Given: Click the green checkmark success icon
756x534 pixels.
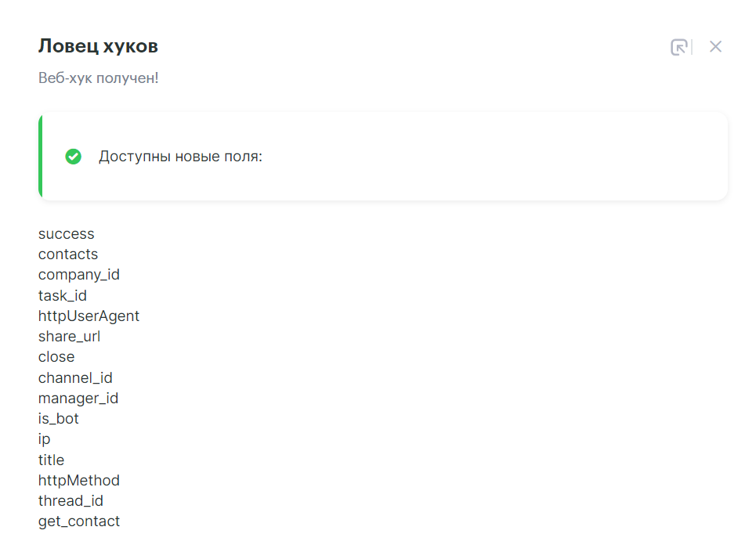Looking at the screenshot, I should 73,157.
